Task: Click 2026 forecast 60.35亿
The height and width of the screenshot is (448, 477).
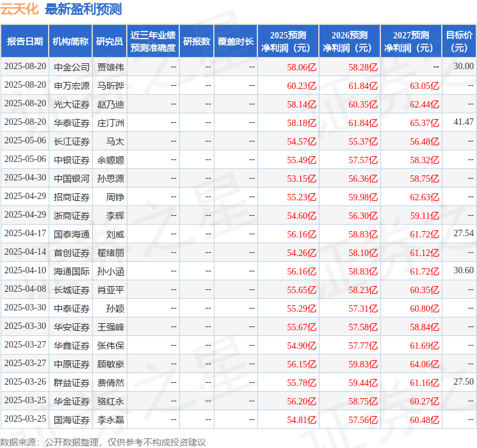Action: point(363,104)
